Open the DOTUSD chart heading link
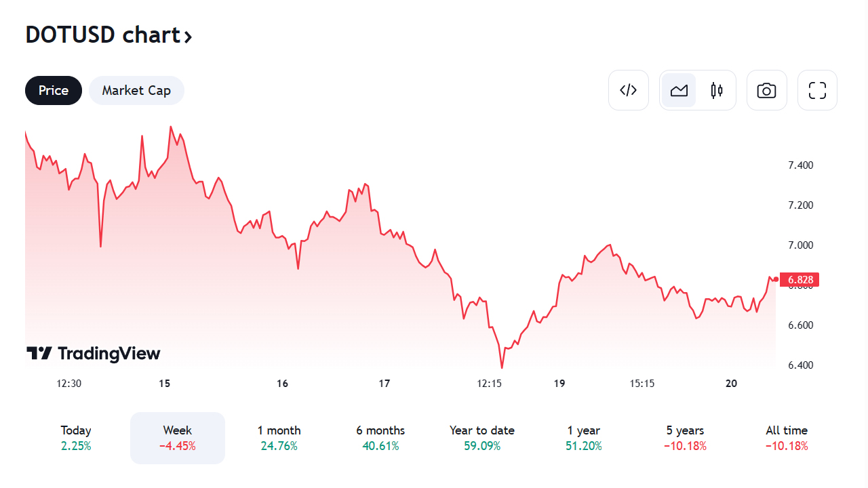 pyautogui.click(x=103, y=35)
